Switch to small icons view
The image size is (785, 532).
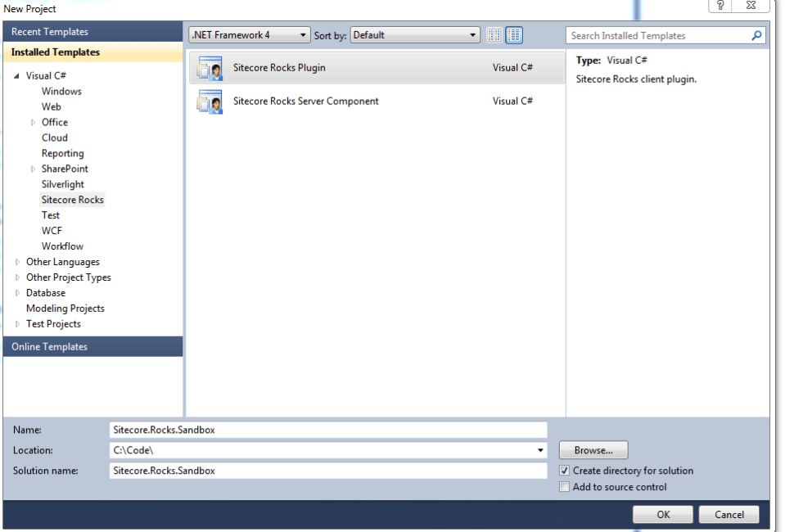click(494, 34)
